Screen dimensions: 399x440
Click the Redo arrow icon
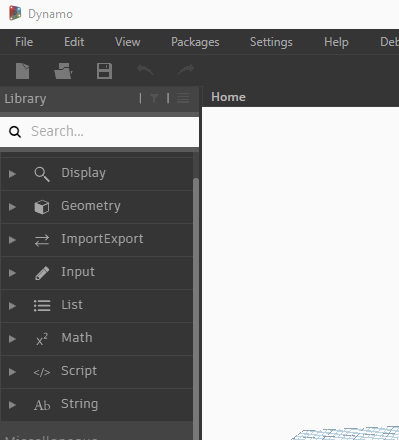[186, 70]
